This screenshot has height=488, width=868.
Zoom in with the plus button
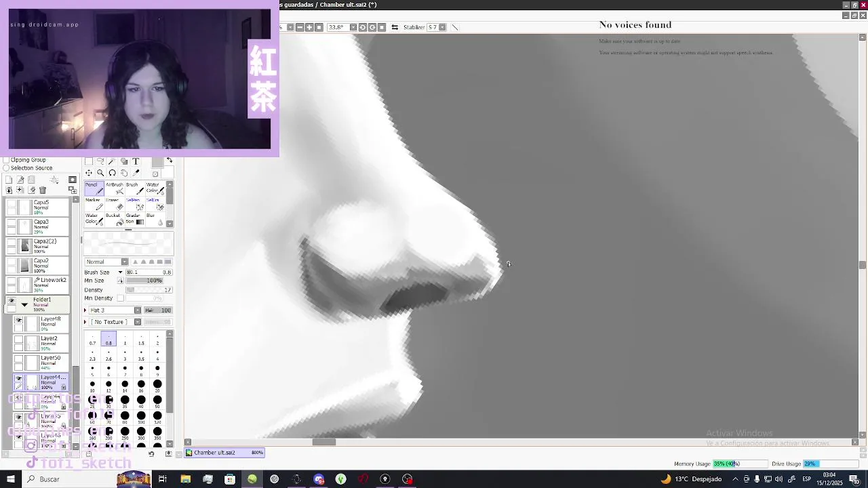coord(309,27)
